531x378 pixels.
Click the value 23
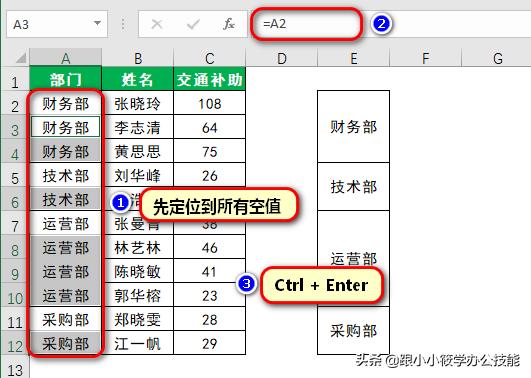click(210, 296)
